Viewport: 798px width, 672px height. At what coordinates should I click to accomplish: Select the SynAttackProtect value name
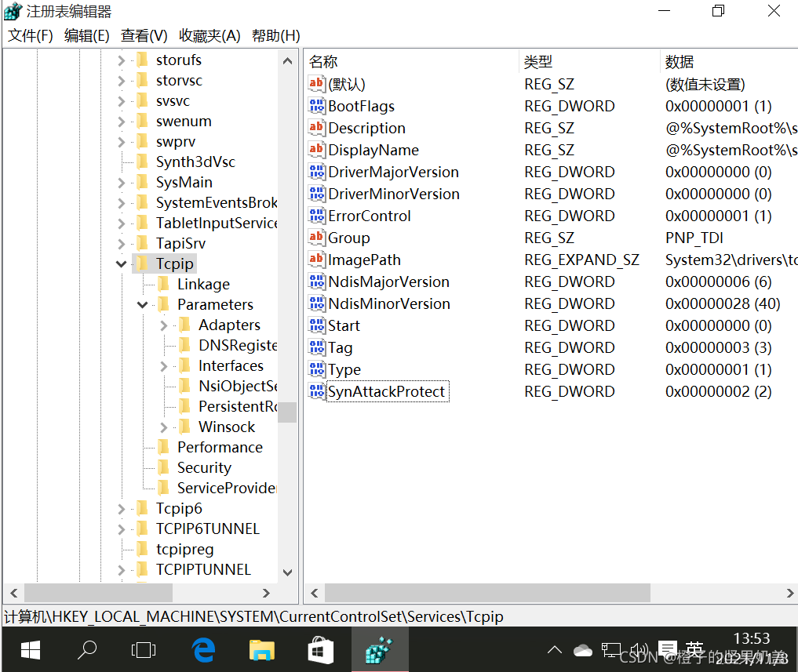[x=387, y=391]
